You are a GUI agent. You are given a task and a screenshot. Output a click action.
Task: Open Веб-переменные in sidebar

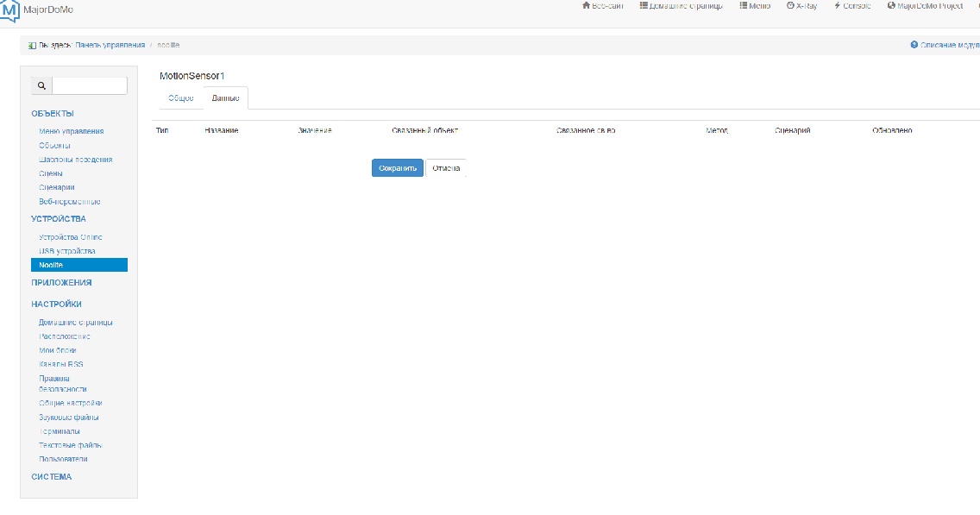pos(69,202)
